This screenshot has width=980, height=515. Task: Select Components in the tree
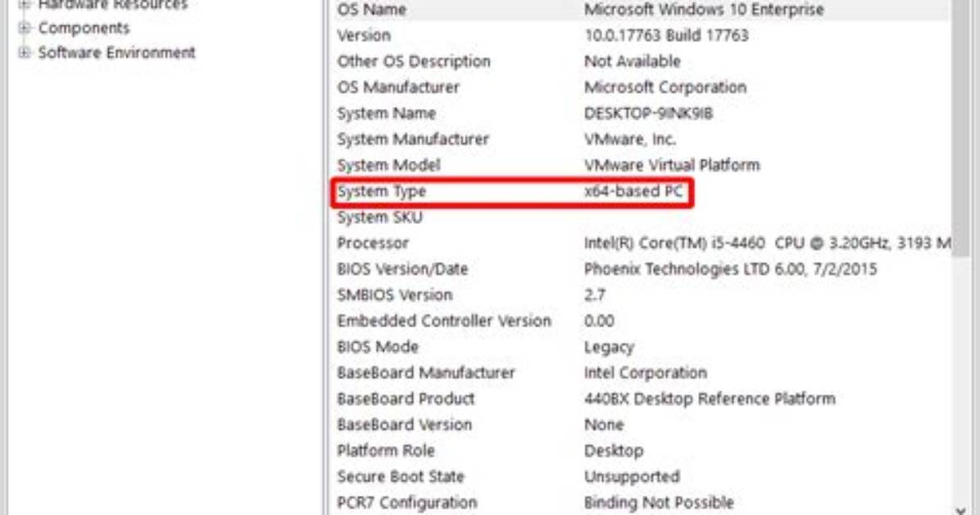pyautogui.click(x=84, y=28)
